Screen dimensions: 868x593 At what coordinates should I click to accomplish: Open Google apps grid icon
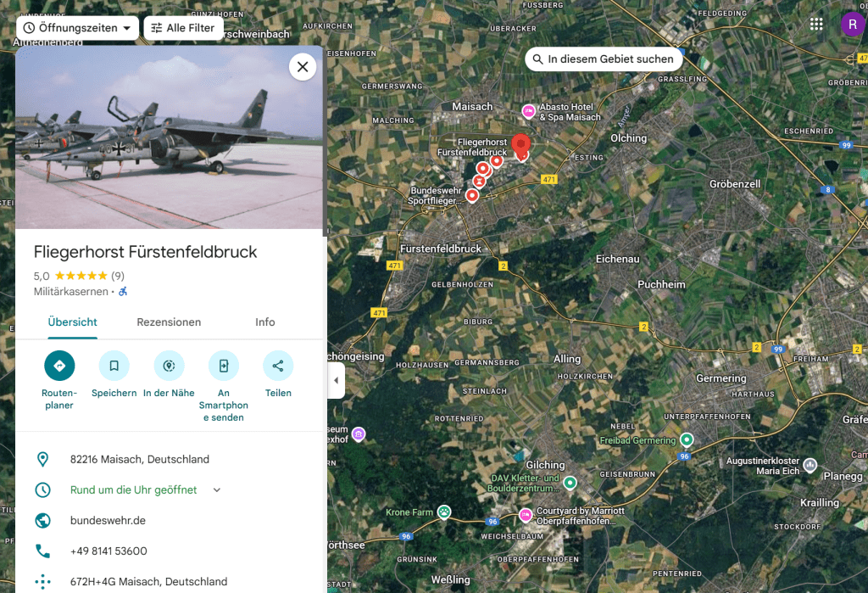point(816,25)
